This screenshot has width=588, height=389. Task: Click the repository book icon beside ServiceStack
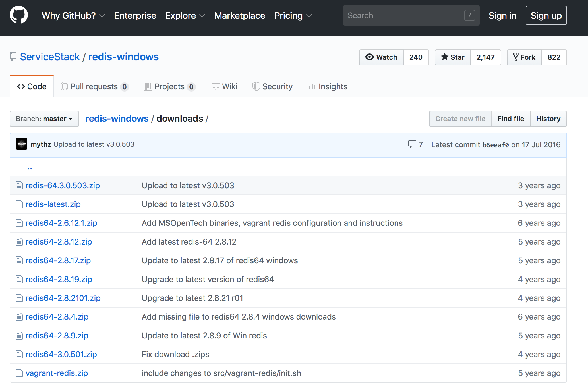[x=13, y=57]
